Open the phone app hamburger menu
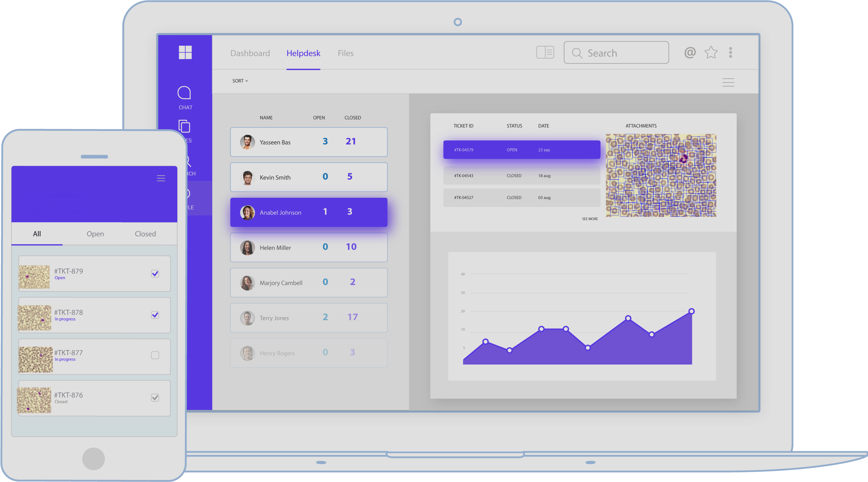Image resolution: width=868 pixels, height=482 pixels. click(161, 178)
